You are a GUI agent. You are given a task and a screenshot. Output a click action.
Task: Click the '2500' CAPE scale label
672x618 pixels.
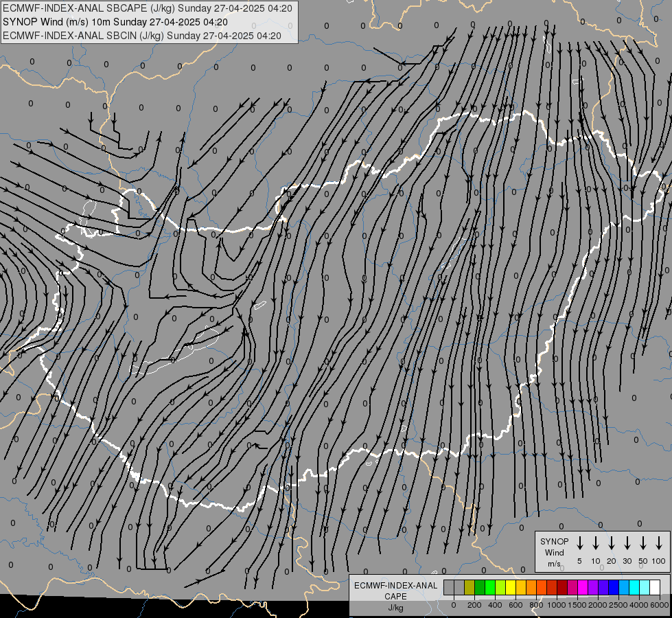(618, 605)
